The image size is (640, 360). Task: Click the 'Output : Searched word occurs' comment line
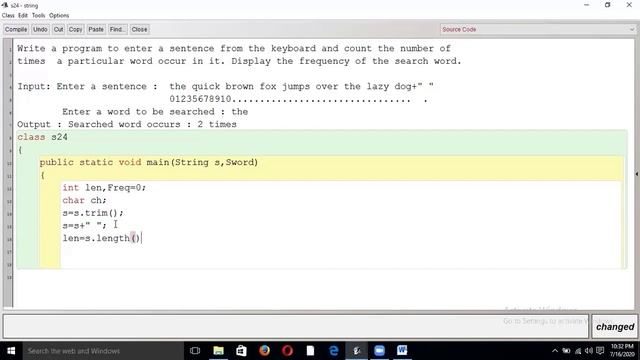point(127,124)
